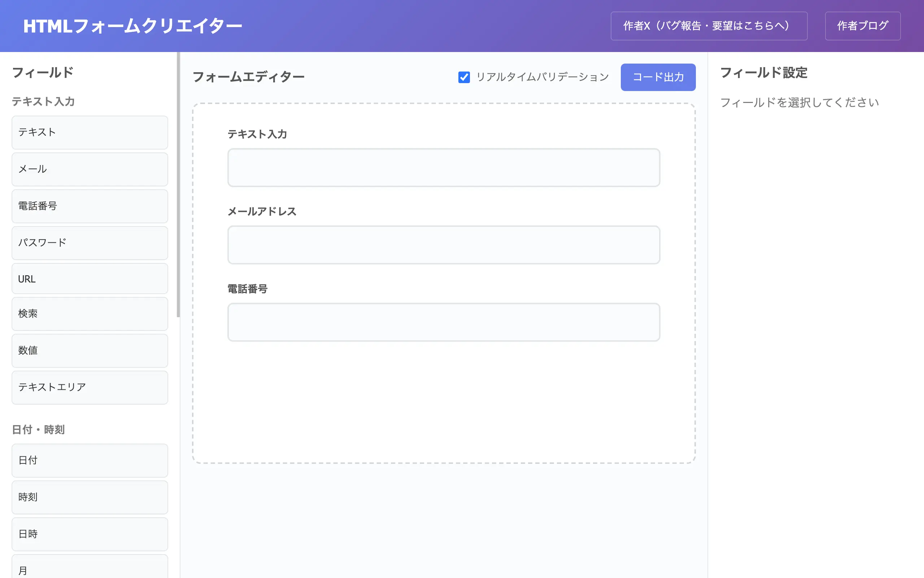Choose the URL field type

point(90,279)
